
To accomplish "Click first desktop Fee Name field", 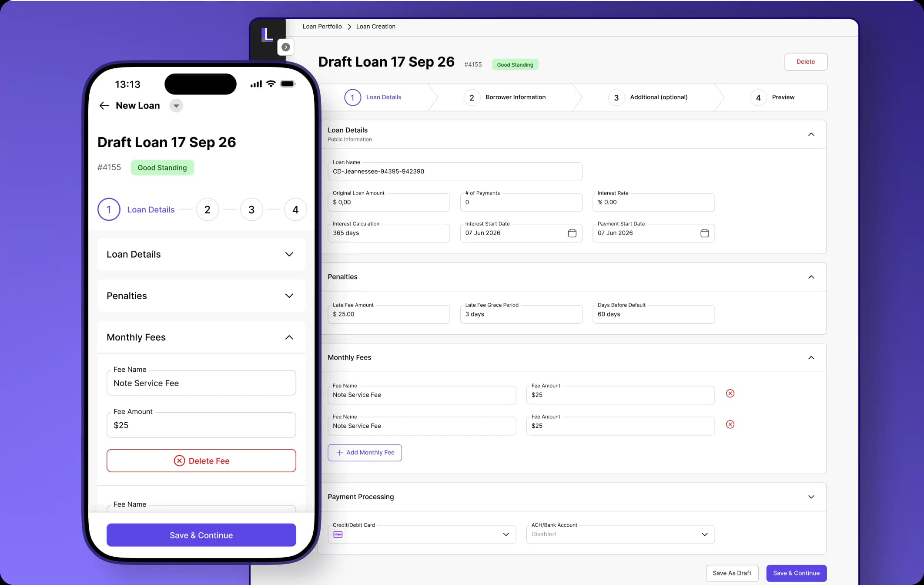I will [x=422, y=395].
